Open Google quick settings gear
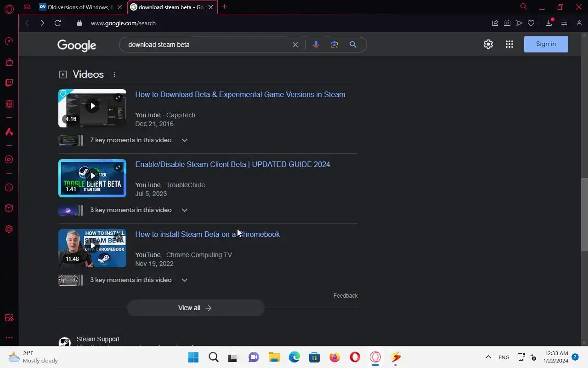 [488, 44]
